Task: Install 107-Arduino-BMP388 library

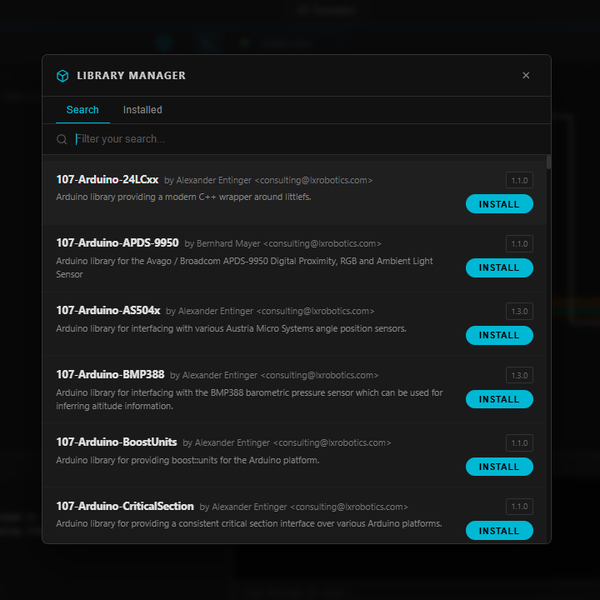Action: click(x=499, y=399)
